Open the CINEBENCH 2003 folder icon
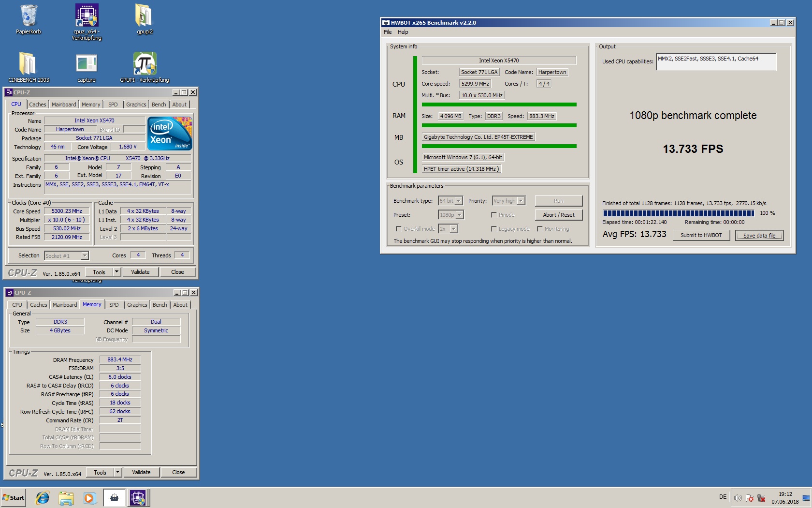This screenshot has height=508, width=812. click(29, 67)
